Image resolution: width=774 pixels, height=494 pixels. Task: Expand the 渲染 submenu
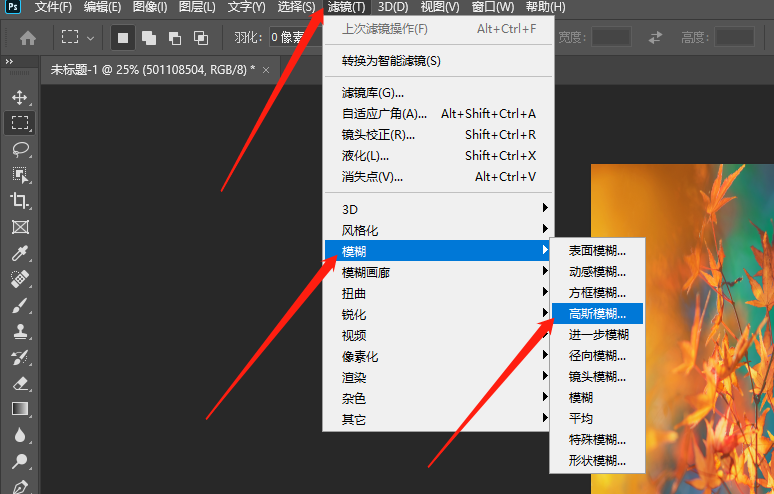click(x=436, y=378)
